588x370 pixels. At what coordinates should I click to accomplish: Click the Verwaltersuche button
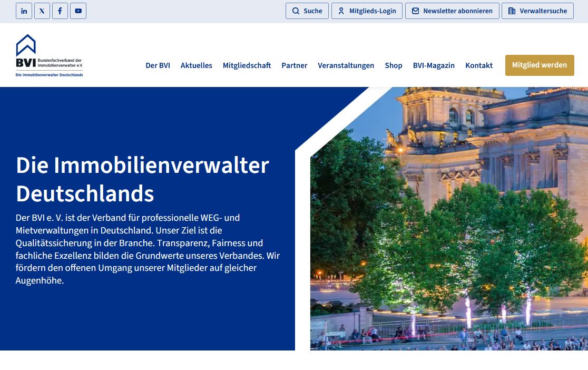click(x=537, y=11)
